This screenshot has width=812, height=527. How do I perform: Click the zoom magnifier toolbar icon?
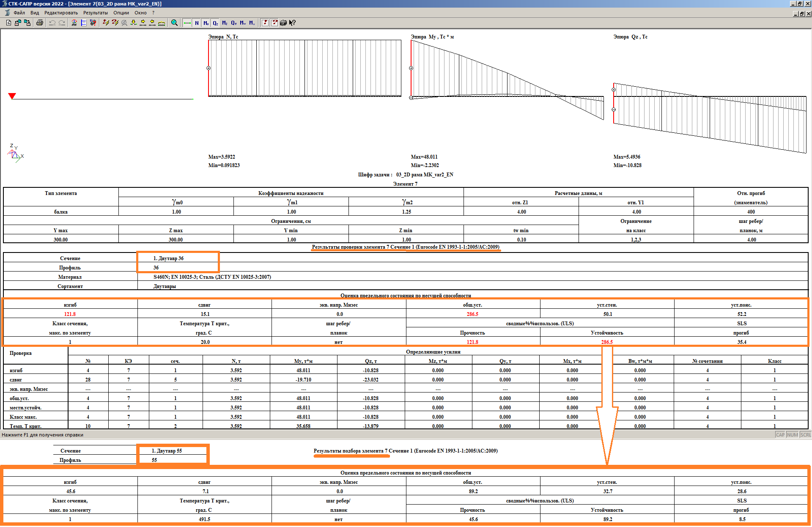(174, 23)
